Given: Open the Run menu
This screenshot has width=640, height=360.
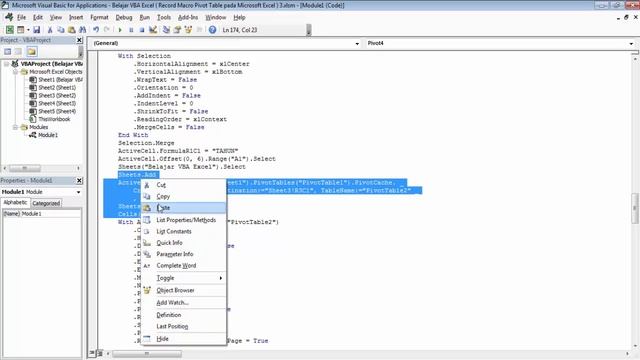Looking at the screenshot, I should tap(144, 18).
